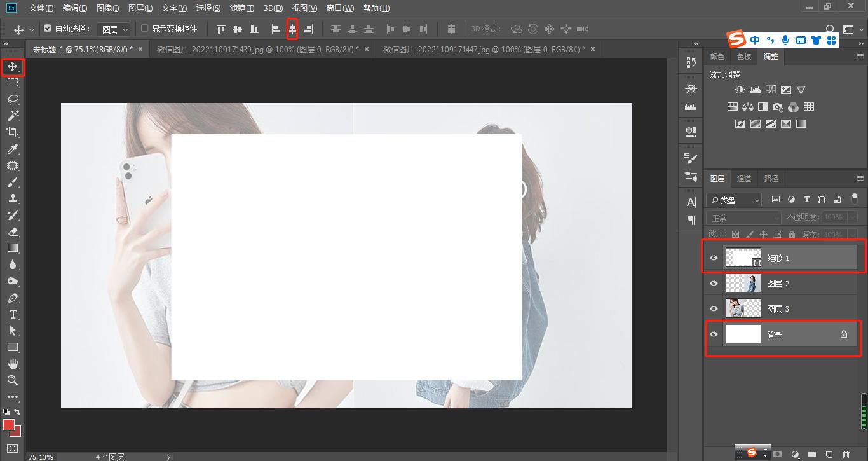Select the Eraser tool

tap(13, 231)
